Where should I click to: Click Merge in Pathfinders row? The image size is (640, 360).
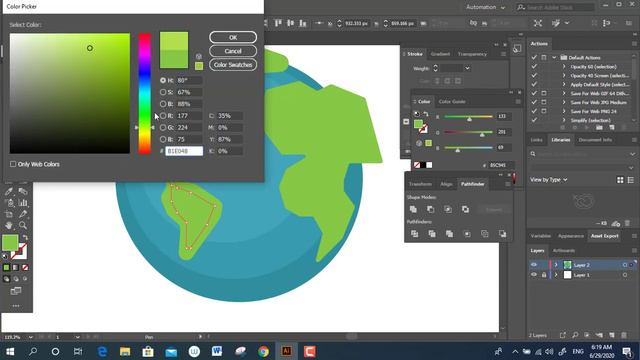click(x=449, y=234)
